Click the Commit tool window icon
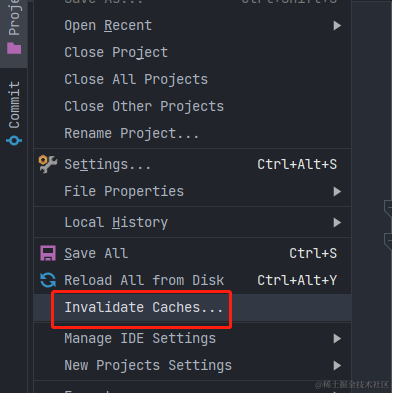The width and height of the screenshot is (393, 393). click(x=14, y=140)
